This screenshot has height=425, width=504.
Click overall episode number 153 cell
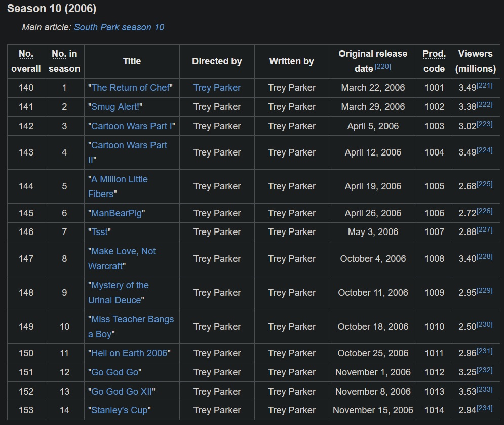[x=26, y=410]
